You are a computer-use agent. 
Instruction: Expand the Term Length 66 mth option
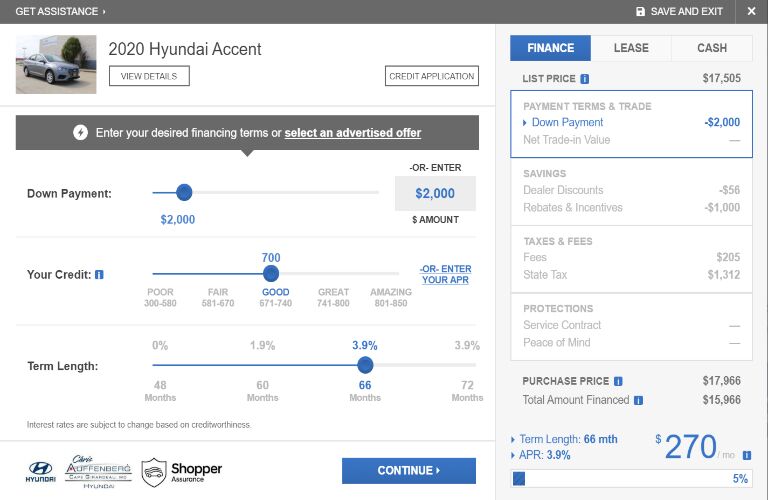point(564,439)
